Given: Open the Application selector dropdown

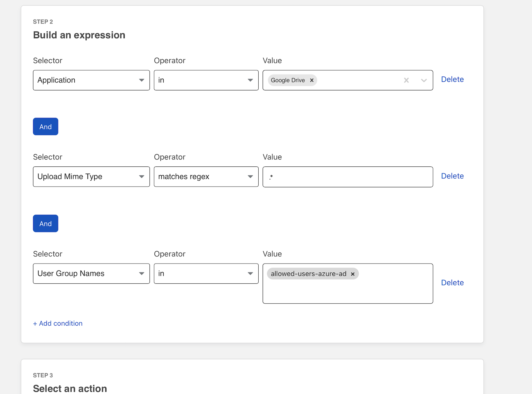Looking at the screenshot, I should [91, 80].
